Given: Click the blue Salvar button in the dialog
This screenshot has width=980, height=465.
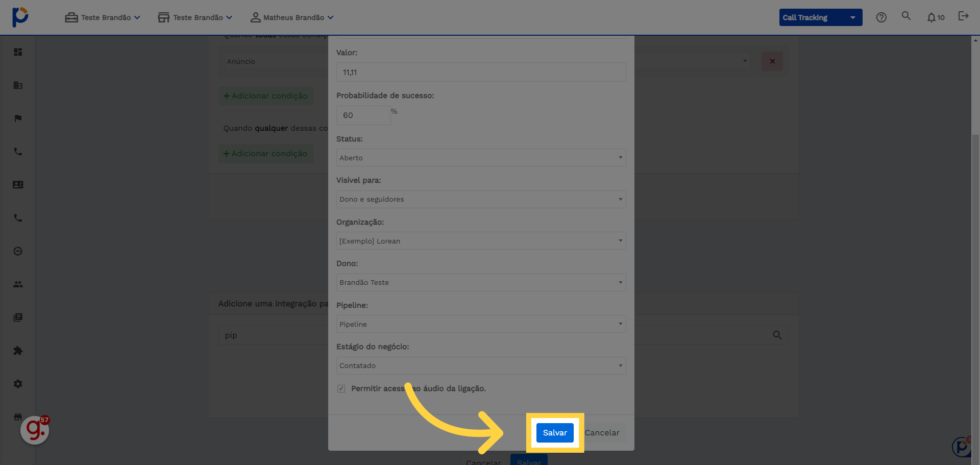Looking at the screenshot, I should click(x=555, y=432).
